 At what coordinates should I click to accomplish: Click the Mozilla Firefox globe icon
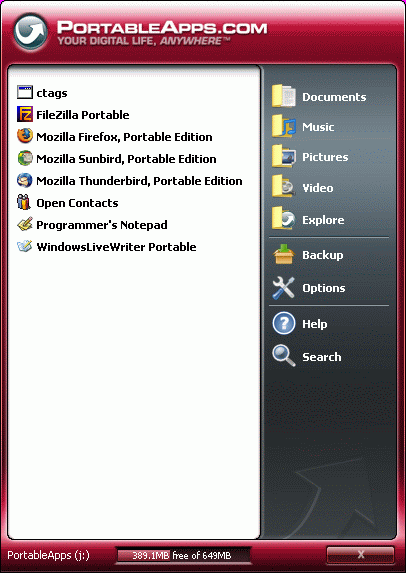coord(24,136)
